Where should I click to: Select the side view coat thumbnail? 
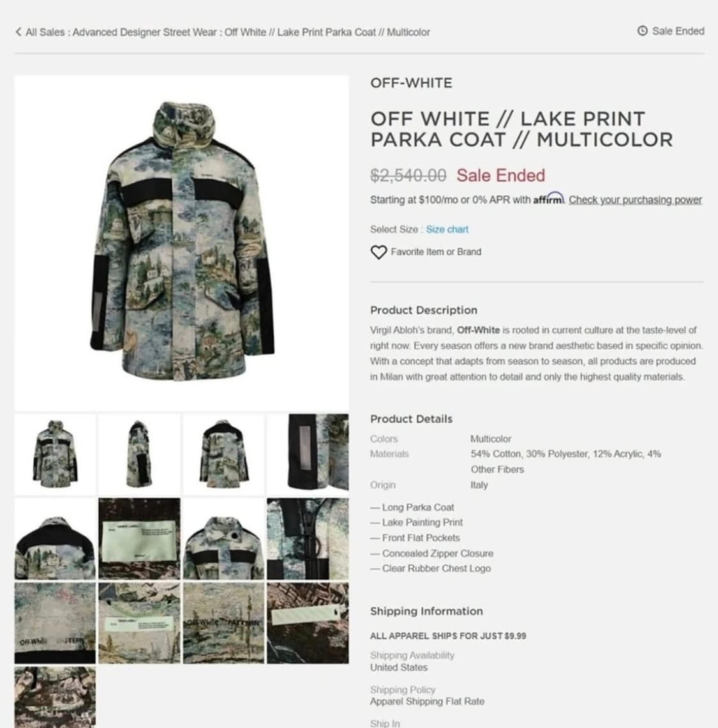[139, 455]
